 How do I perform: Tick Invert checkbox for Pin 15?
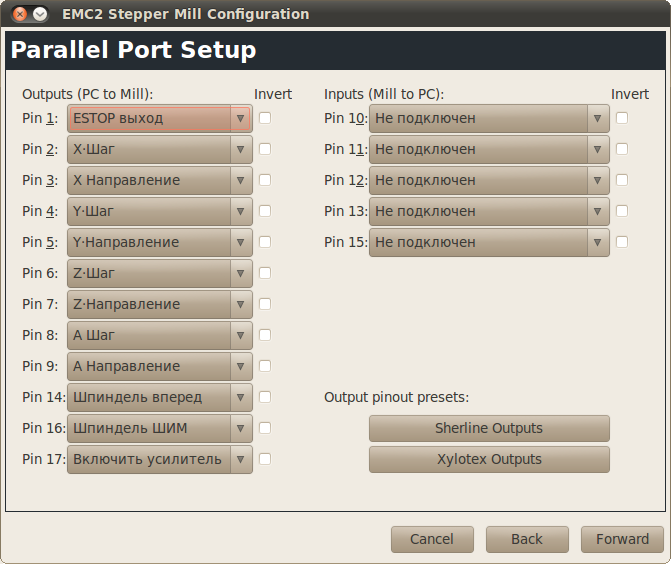(622, 242)
